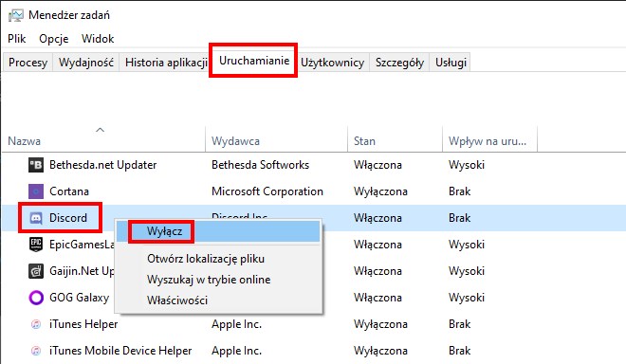Viewport: 626px width, 364px height.
Task: Click Wyłączona status in iTunes Helper row
Action: [x=380, y=324]
